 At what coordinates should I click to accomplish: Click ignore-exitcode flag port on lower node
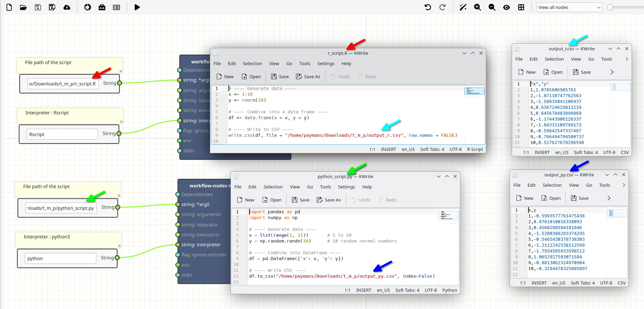point(178,255)
